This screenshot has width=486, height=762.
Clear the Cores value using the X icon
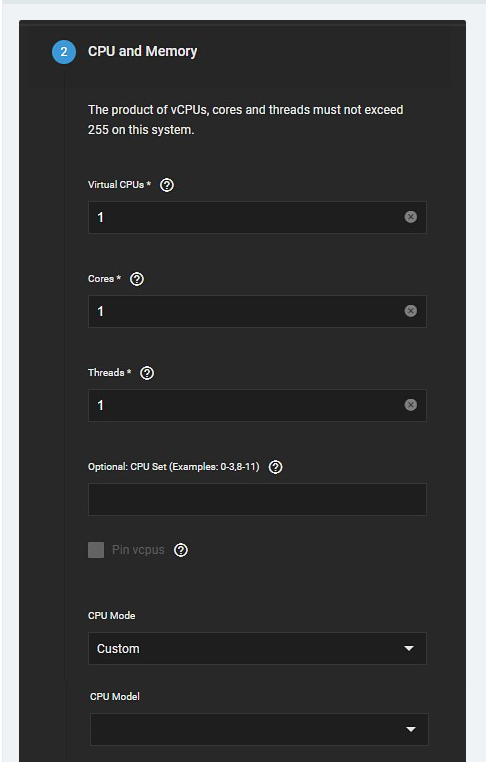411,311
